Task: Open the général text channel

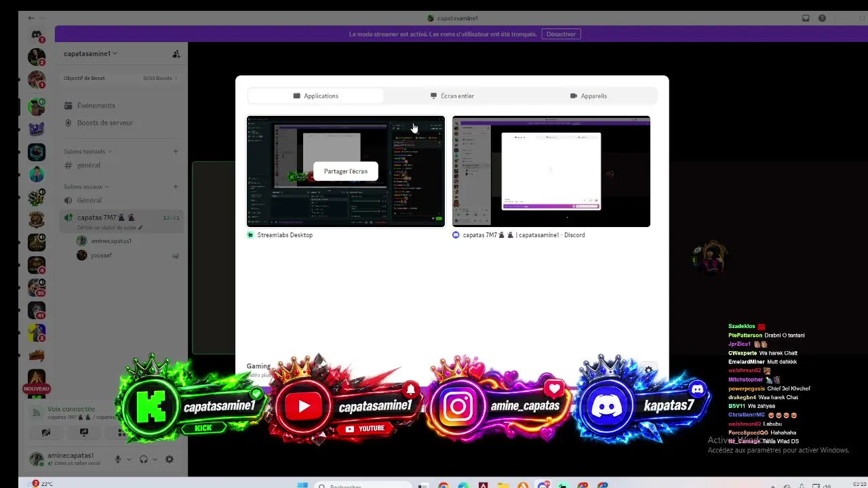Action: point(121,165)
